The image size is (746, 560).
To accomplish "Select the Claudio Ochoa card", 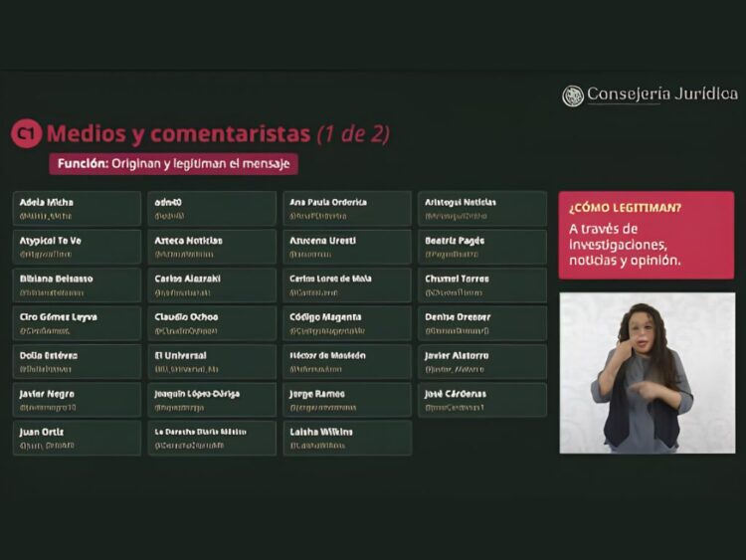I will (212, 323).
